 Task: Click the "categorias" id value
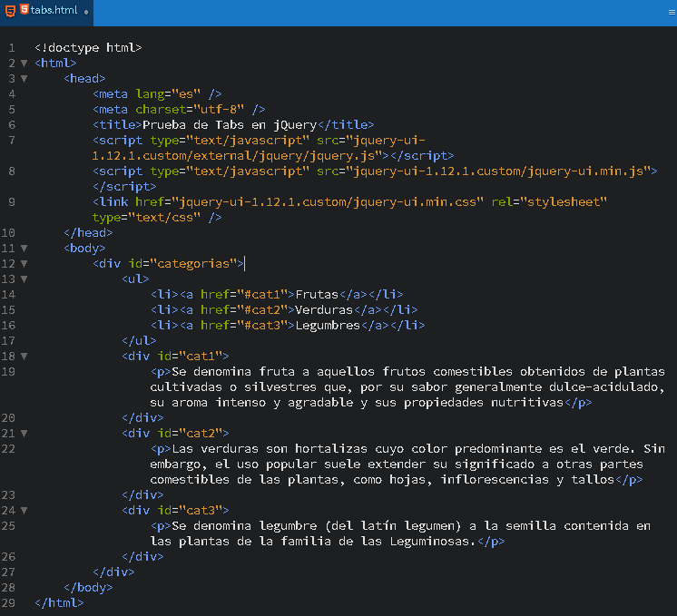(193, 264)
